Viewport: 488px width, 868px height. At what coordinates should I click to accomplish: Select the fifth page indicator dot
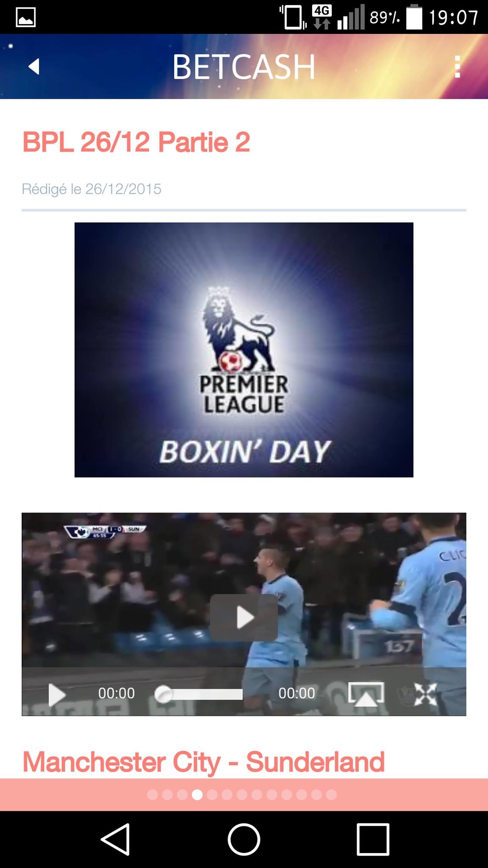click(212, 795)
